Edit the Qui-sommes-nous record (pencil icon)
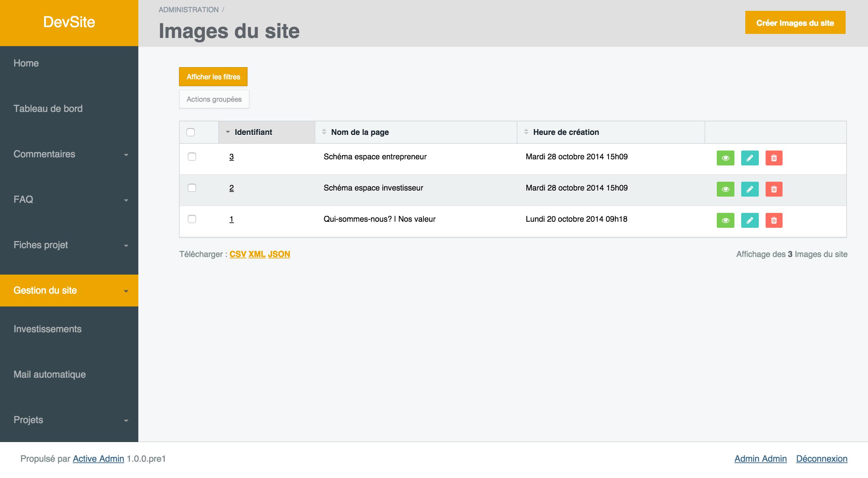868x478 pixels. (750, 220)
